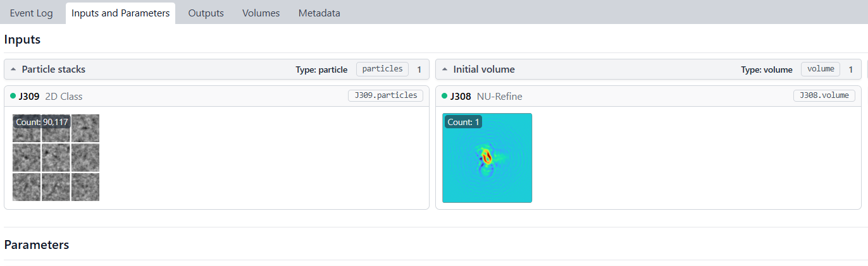Open the colored volume slice thumbnail
The width and height of the screenshot is (868, 266).
[x=487, y=158]
